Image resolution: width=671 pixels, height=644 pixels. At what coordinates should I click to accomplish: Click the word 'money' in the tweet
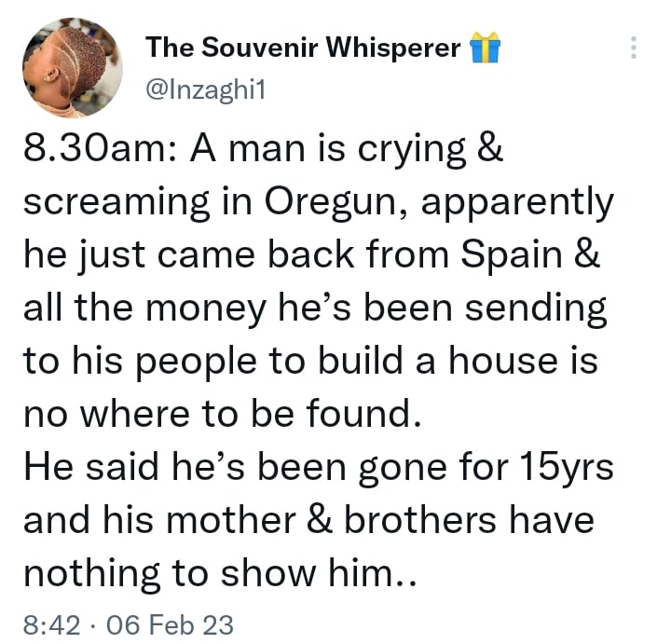(205, 310)
